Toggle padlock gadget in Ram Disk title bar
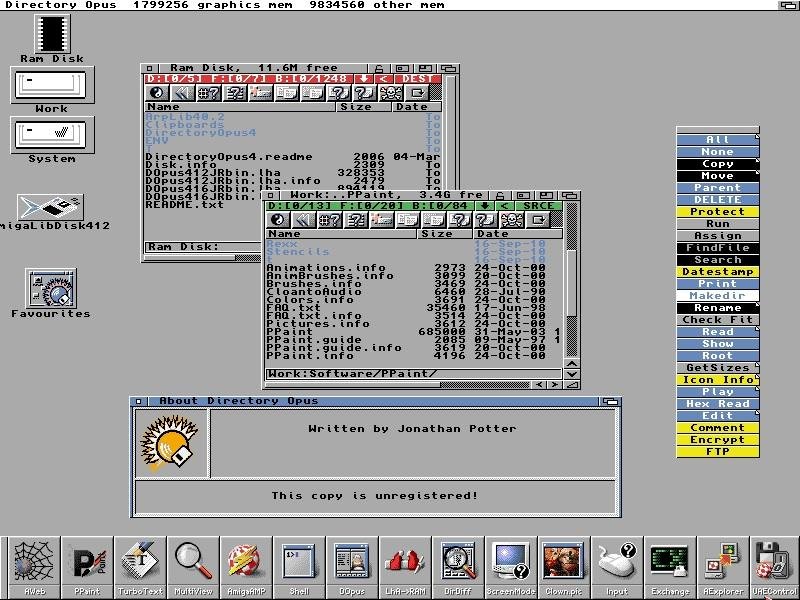The image size is (800, 600). [x=379, y=68]
